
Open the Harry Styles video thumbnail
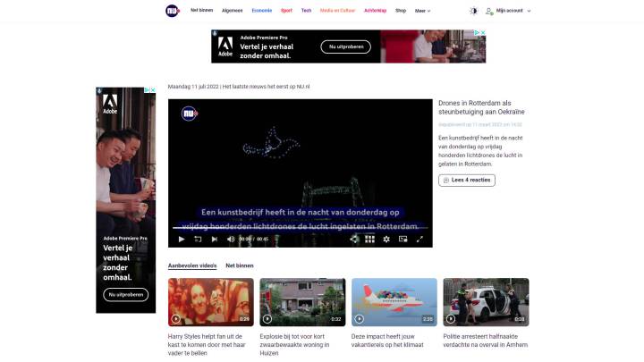pos(210,301)
